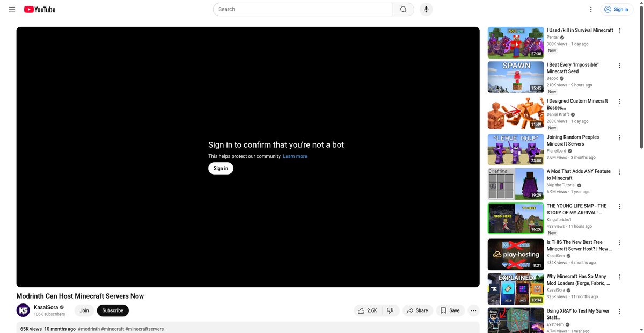This screenshot has height=333, width=644.
Task: Open the #modrinth hashtag
Action: pos(89,329)
